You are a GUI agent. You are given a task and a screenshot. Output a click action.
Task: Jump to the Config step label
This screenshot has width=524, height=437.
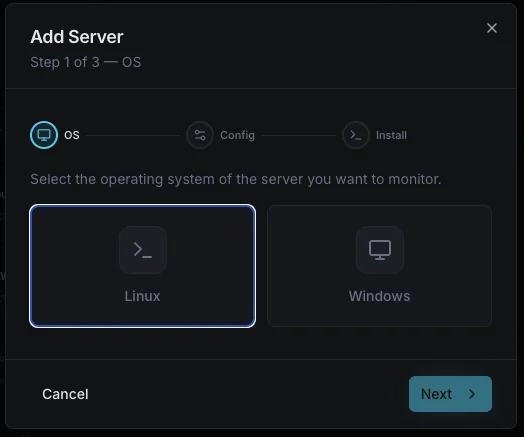click(237, 135)
